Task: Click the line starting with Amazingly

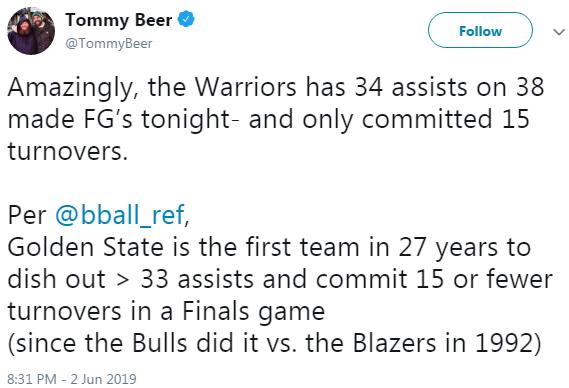Action: coord(276,88)
